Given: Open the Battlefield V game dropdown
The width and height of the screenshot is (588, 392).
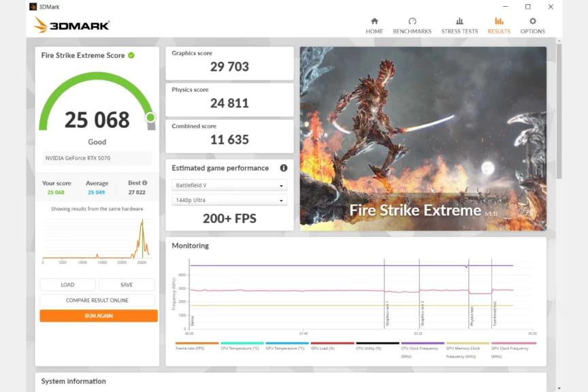Looking at the screenshot, I should (229, 185).
